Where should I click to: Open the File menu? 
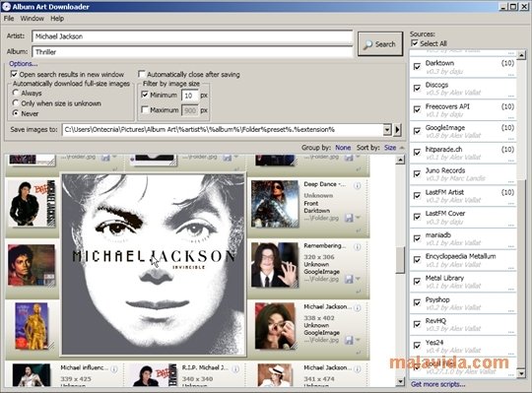coord(9,19)
